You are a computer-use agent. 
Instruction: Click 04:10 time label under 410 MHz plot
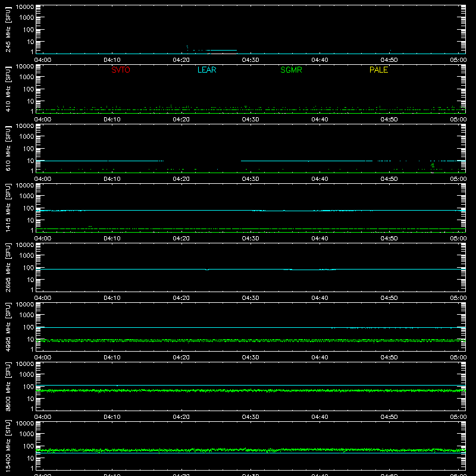click(x=112, y=120)
